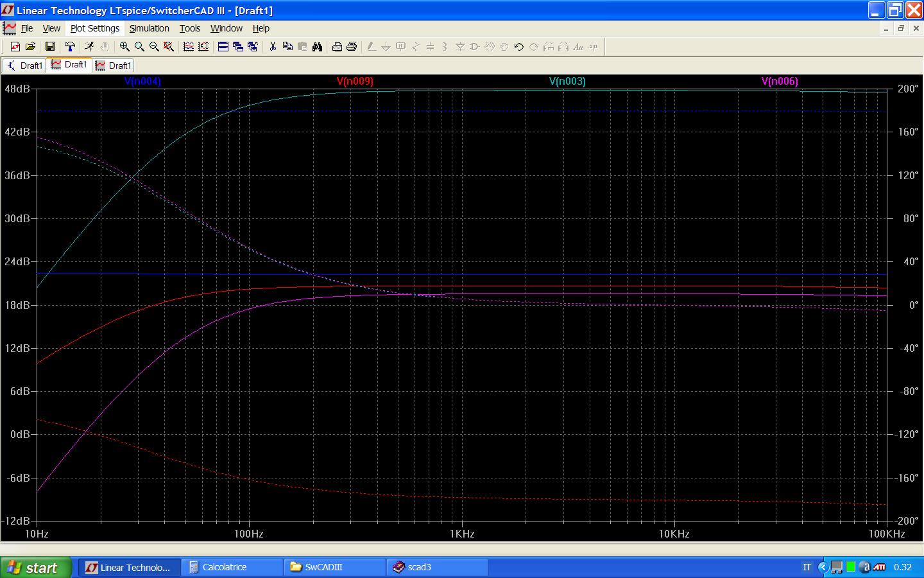Image resolution: width=924 pixels, height=578 pixels.
Task: Click the V(n004) blue trace label
Action: pos(142,81)
